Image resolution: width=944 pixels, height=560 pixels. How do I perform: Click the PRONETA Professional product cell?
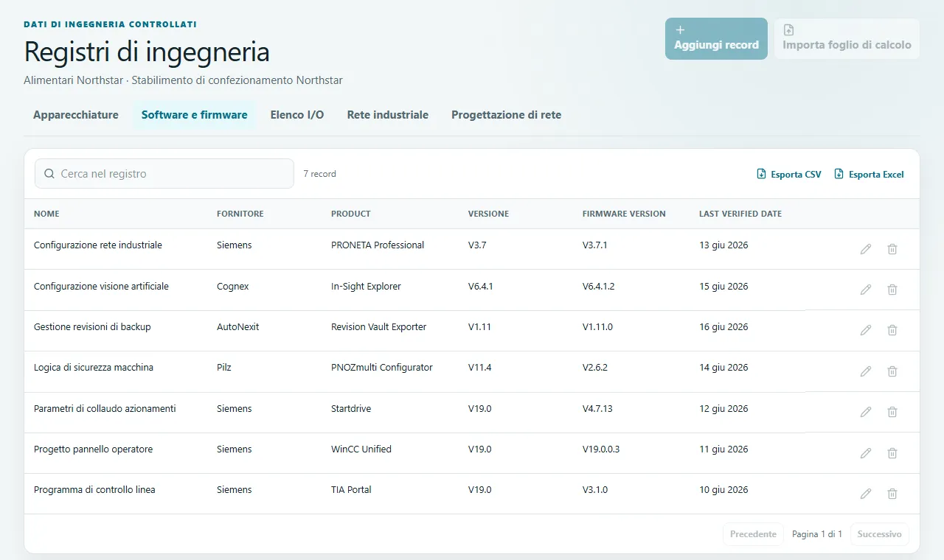(378, 245)
